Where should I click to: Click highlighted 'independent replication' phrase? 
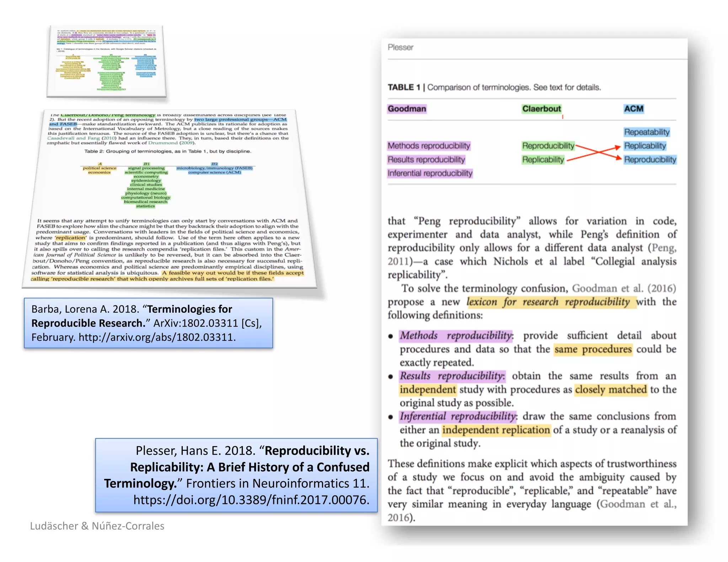[496, 430]
